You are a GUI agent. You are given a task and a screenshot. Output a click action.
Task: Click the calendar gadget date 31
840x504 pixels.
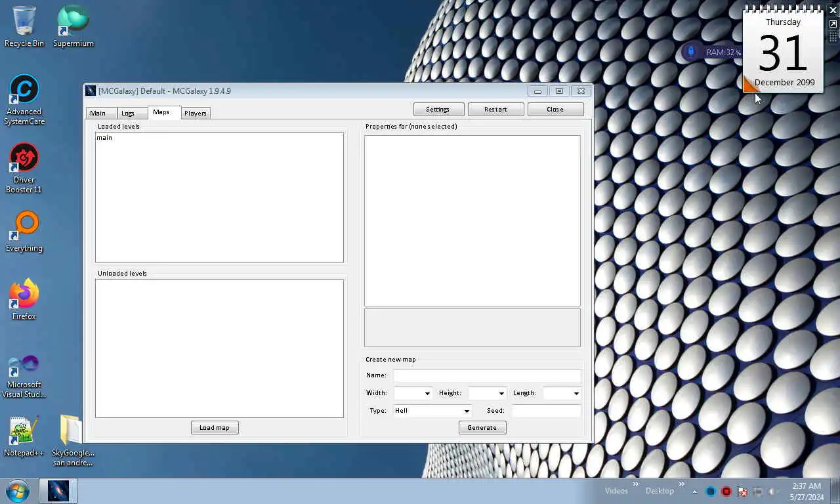click(782, 53)
